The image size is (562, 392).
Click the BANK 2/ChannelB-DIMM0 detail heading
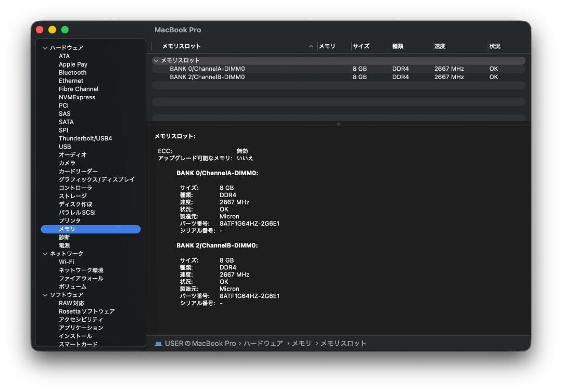click(217, 245)
